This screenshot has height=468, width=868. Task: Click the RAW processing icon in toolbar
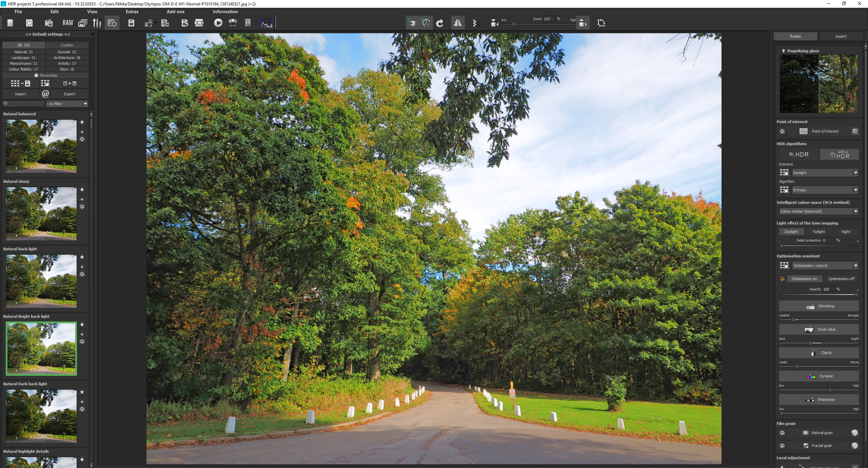(x=67, y=23)
